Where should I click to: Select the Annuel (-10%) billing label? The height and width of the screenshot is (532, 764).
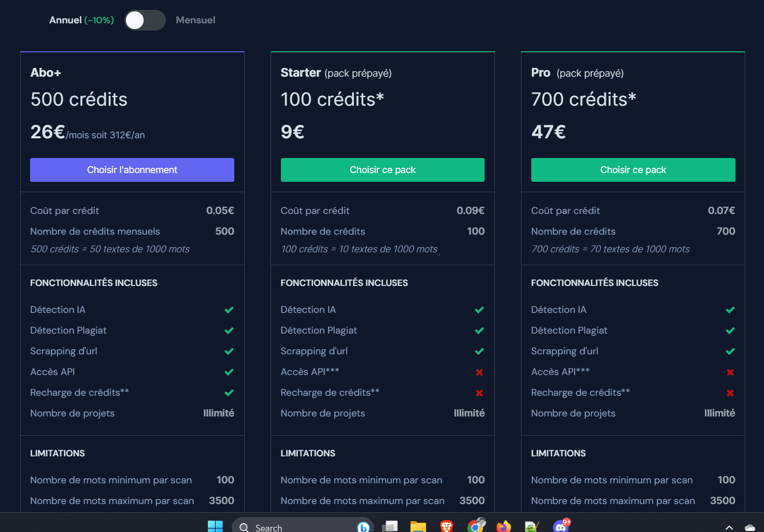[x=81, y=20]
